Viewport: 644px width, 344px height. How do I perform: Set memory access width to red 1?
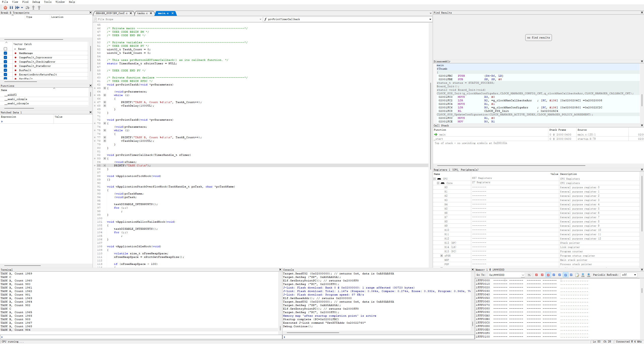pyautogui.click(x=536, y=275)
